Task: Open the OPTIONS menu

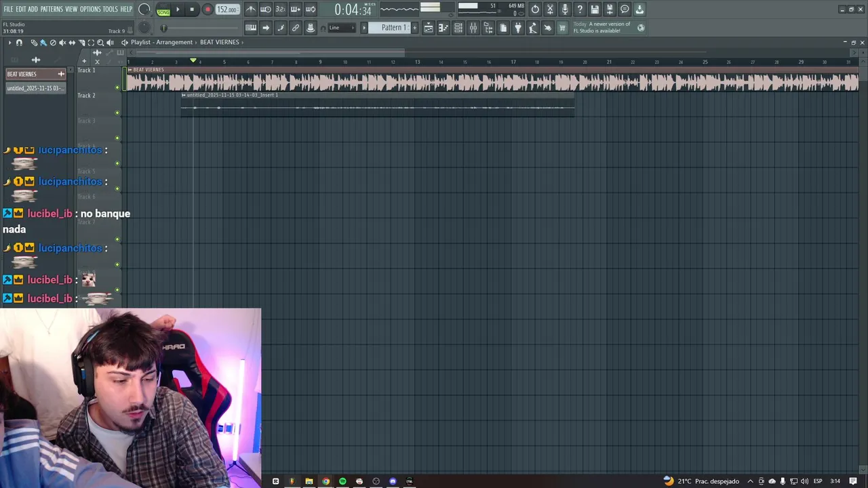Action: pyautogui.click(x=90, y=9)
